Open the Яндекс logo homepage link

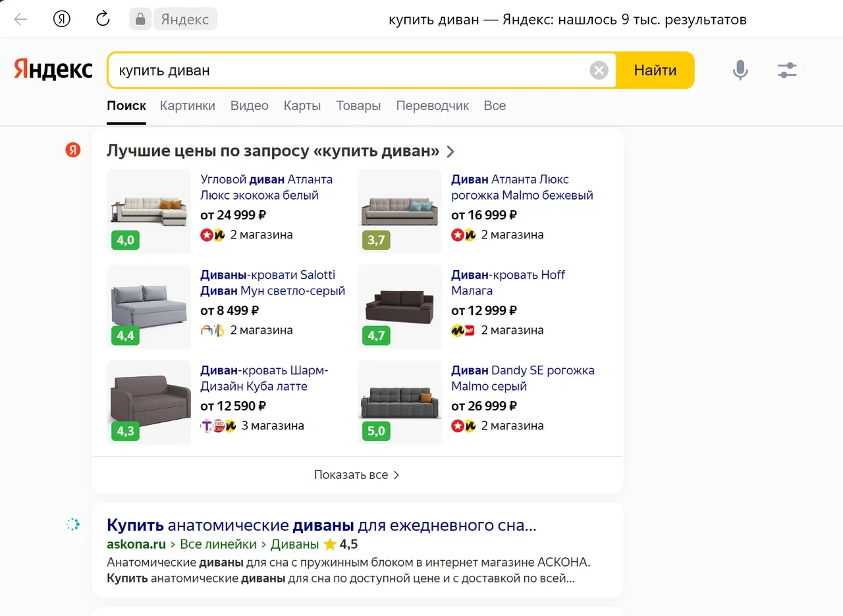(53, 69)
